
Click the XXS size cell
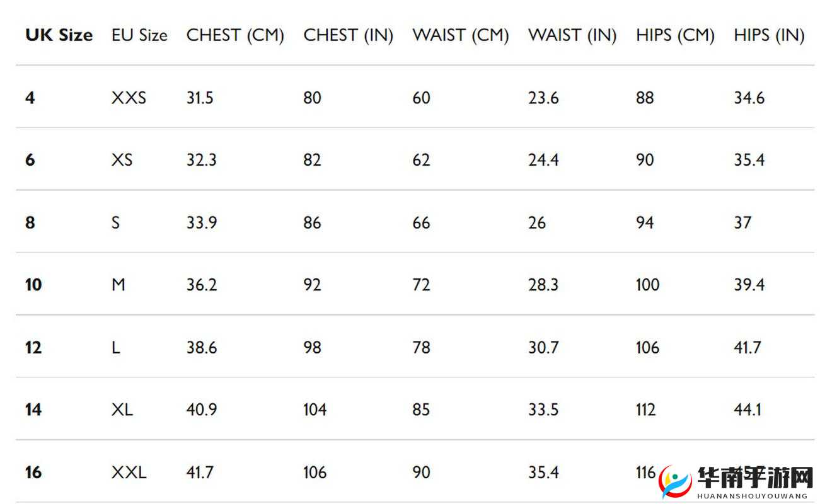point(129,98)
